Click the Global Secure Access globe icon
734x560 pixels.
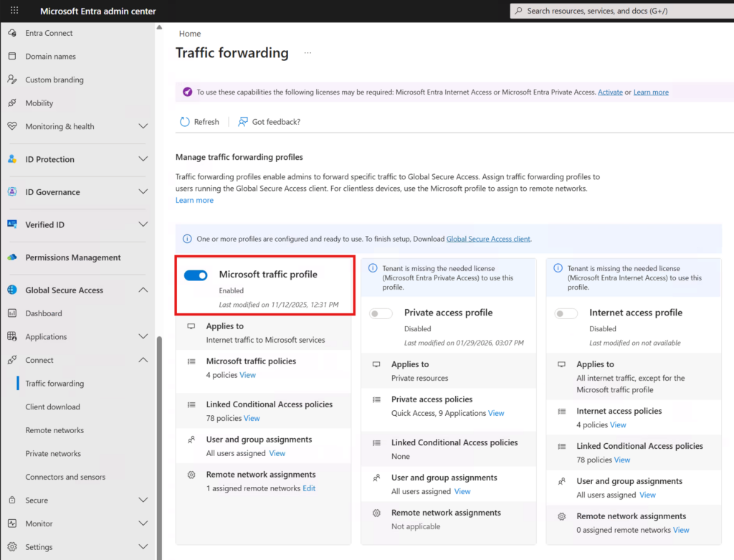point(12,290)
